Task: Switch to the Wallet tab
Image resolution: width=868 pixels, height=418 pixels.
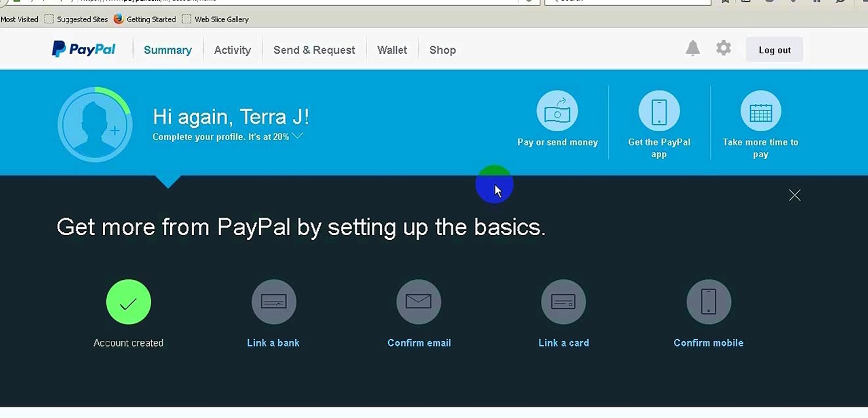Action: 392,50
